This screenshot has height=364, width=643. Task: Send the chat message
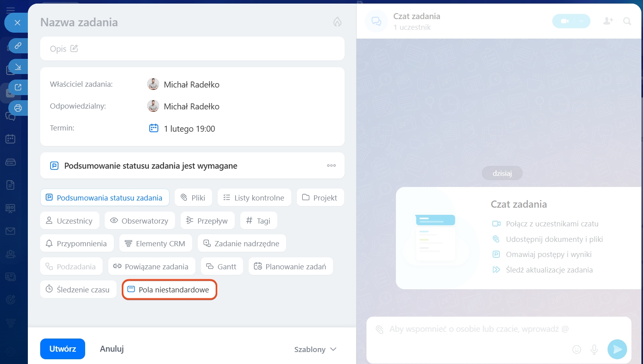[x=617, y=349]
